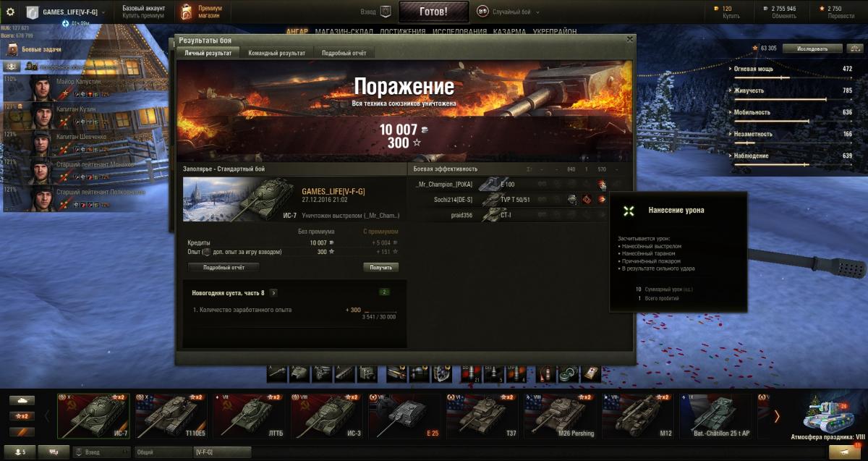868x461 pixels.
Task: Click the Взвод channel tab in chat bar
Action: 101,452
